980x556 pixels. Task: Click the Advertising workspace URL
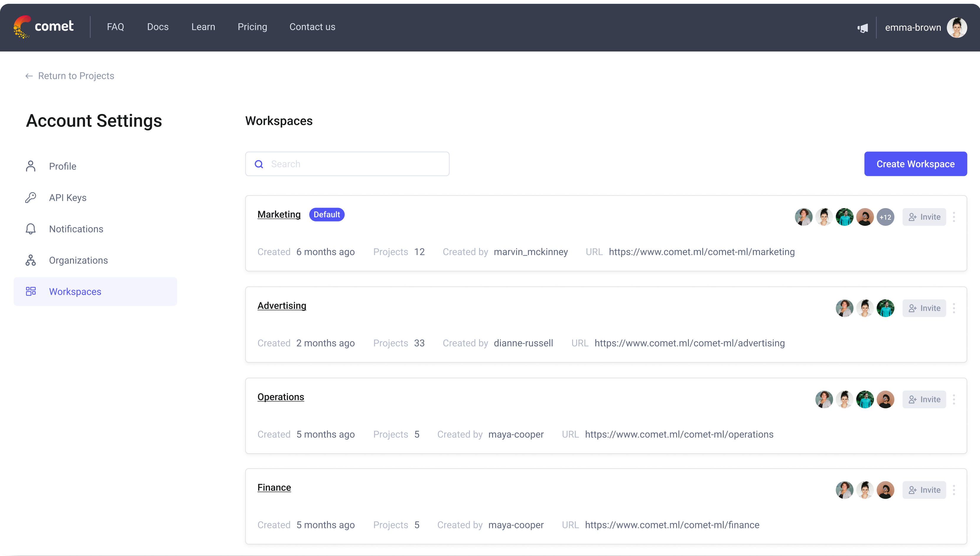[689, 343]
